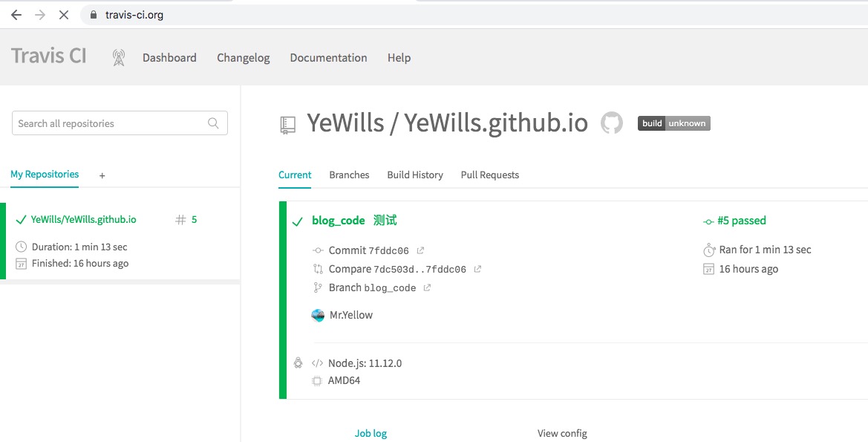868x442 pixels.
Task: Open Dashboard in top navigation
Action: 169,58
